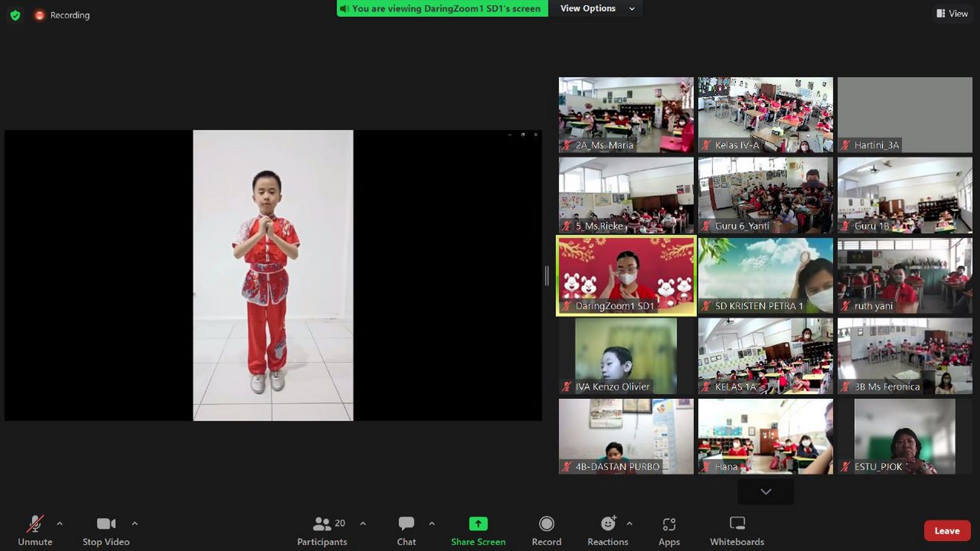Select the Hartini_3A video tile
The image size is (980, 551).
click(x=904, y=115)
